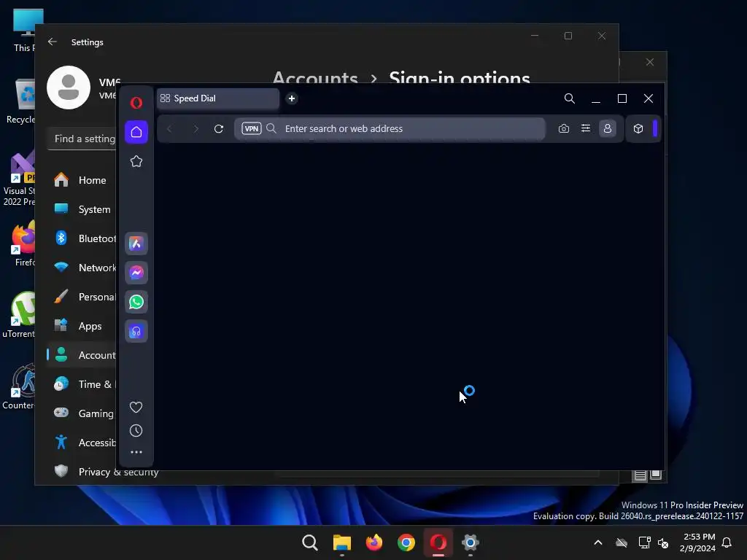Launch Aria AI icon in Opera sidebar

coord(136,244)
